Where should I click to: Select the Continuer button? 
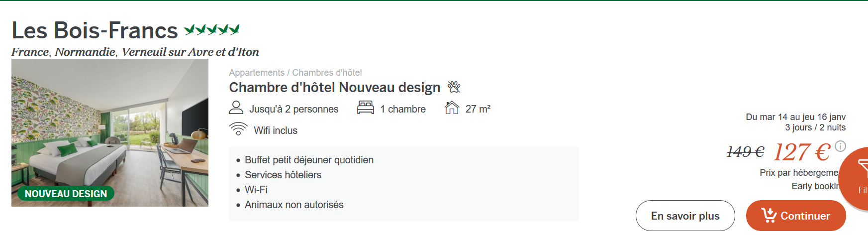pyautogui.click(x=796, y=216)
